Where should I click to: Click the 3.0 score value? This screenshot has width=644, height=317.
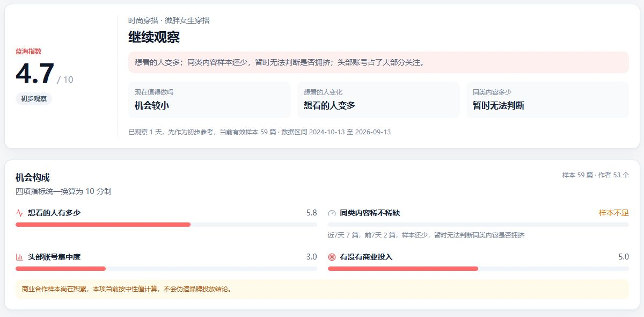[x=312, y=257]
